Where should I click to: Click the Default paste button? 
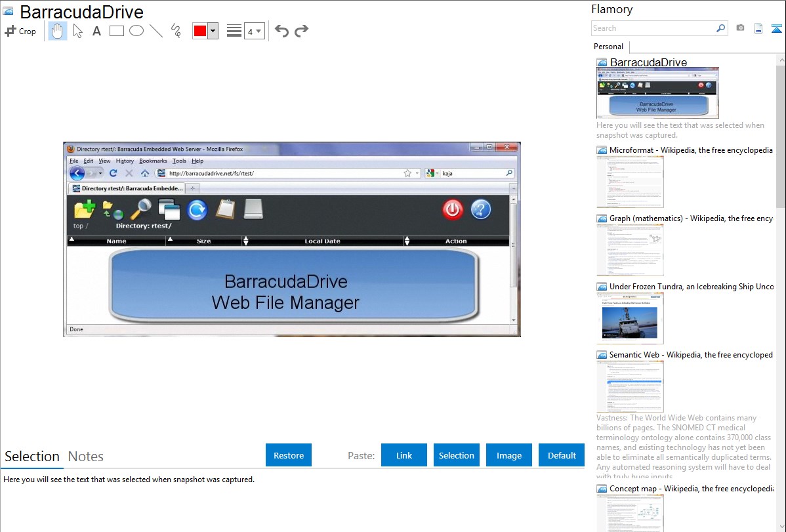point(562,455)
